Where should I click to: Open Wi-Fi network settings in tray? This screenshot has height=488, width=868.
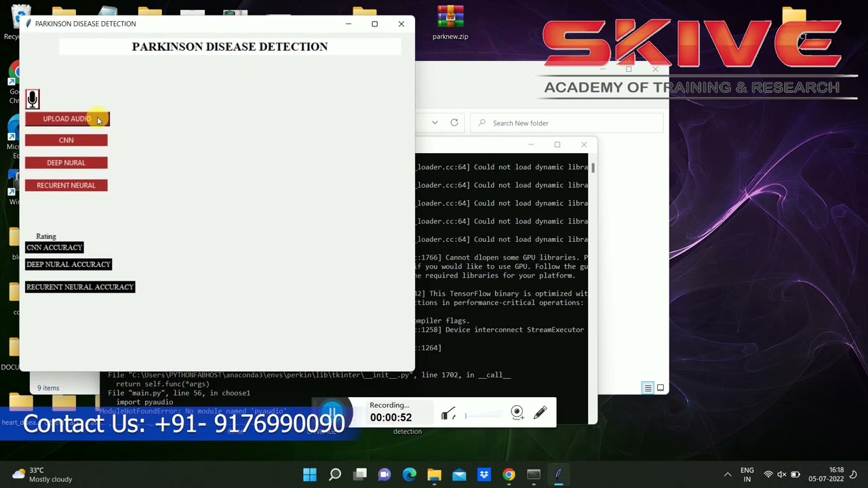(768, 474)
